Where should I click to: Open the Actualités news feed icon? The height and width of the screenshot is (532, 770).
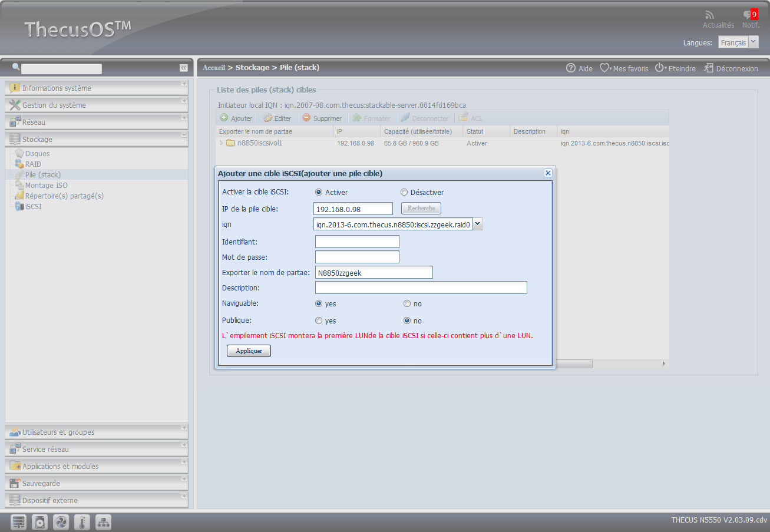(x=710, y=15)
